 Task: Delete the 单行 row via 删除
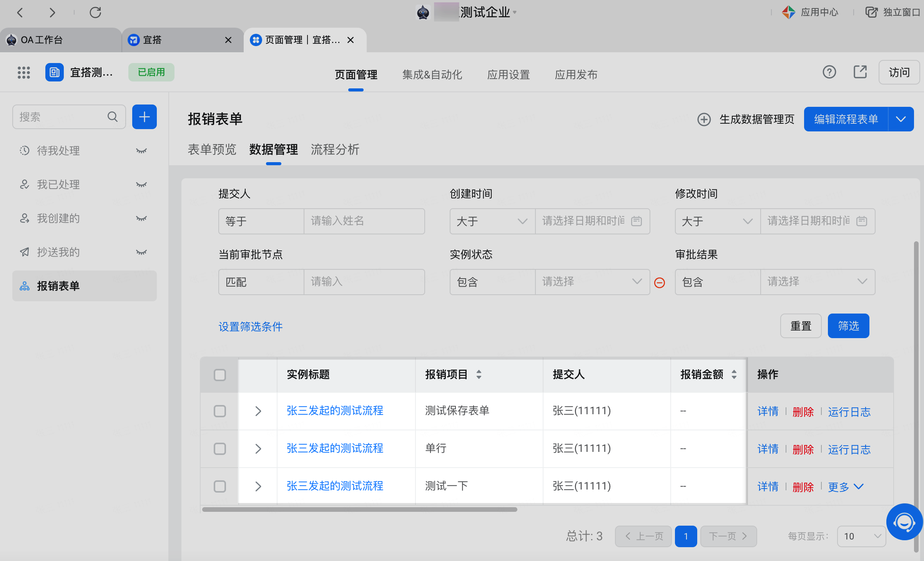click(803, 449)
